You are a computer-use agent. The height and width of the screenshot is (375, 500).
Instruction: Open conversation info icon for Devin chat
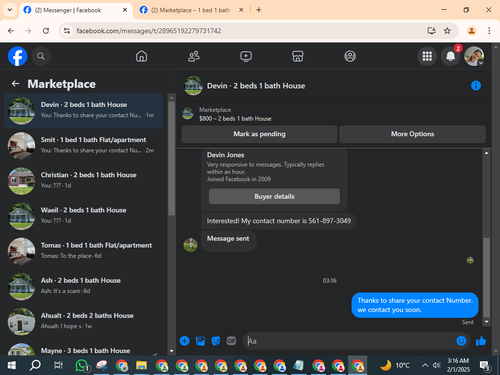coord(476,86)
